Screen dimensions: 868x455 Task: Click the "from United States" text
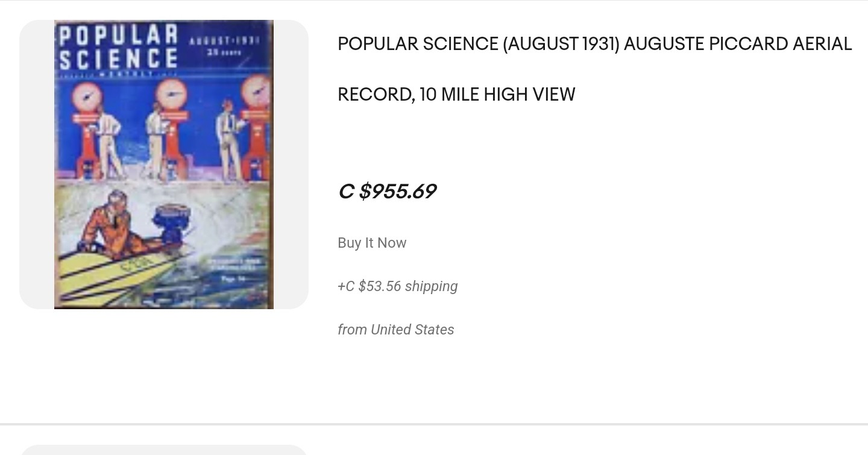point(395,330)
